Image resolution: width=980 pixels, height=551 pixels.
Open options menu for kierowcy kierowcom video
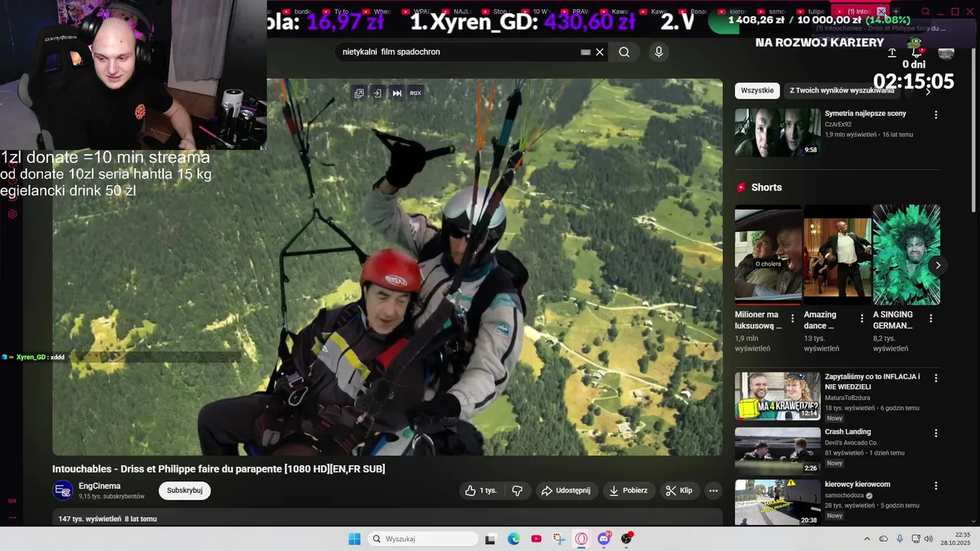click(936, 486)
